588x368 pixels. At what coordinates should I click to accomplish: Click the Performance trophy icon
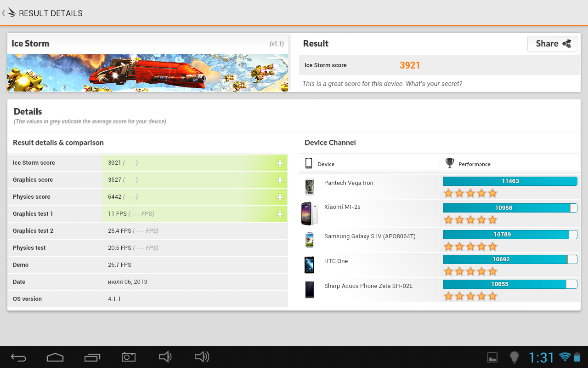click(450, 163)
